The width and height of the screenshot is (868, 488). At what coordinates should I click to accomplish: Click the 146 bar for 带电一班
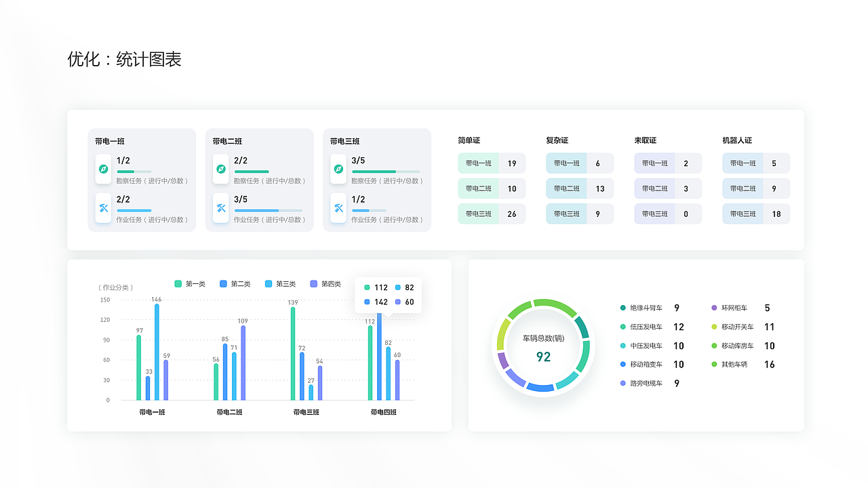pyautogui.click(x=157, y=352)
